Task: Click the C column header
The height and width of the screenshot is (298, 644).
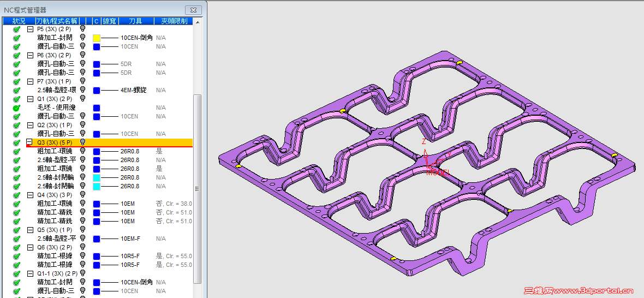Action: pos(96,21)
